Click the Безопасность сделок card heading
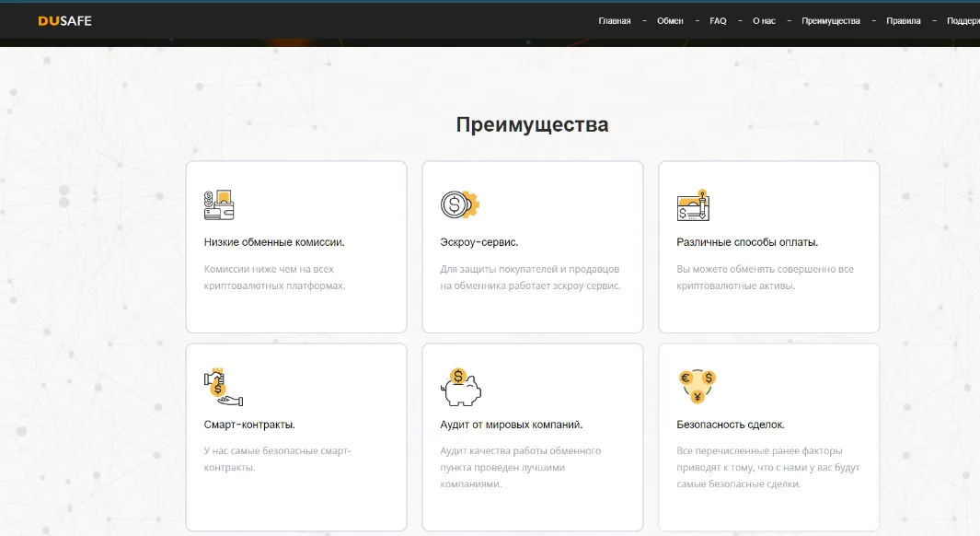The image size is (980, 536). click(x=730, y=424)
